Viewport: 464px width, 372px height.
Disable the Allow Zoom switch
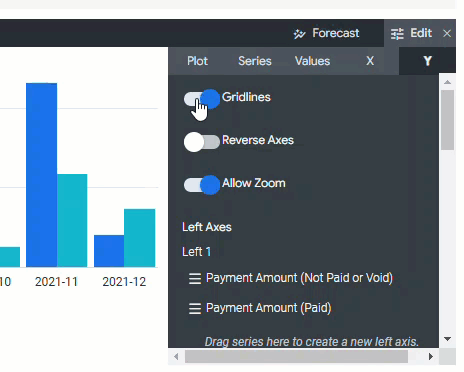(x=202, y=185)
